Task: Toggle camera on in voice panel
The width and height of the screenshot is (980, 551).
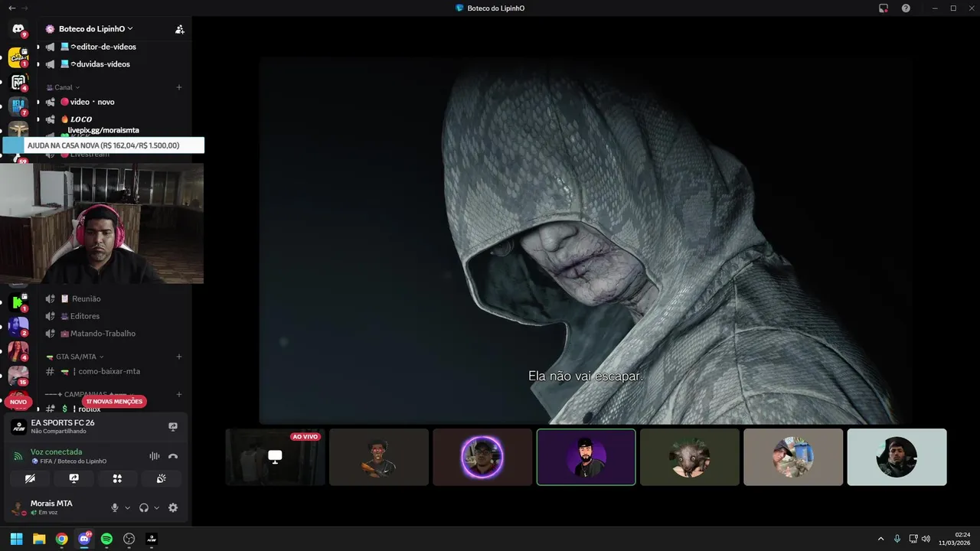Action: click(30, 478)
